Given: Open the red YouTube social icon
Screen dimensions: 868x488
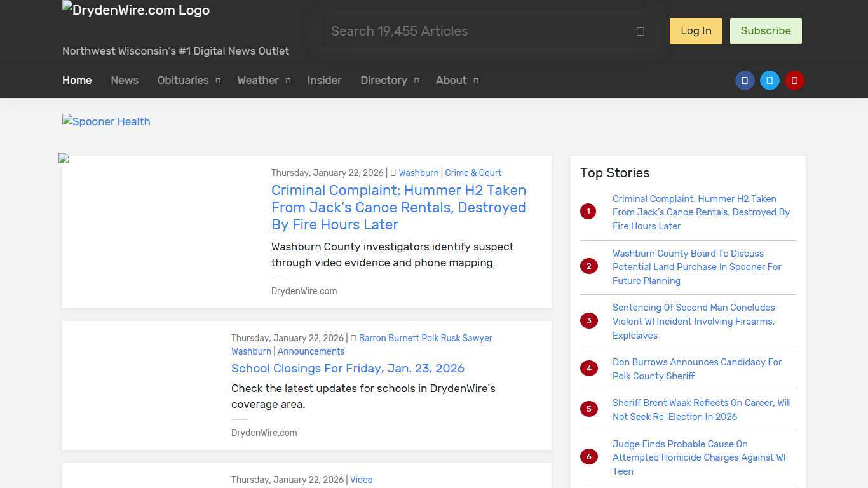Looking at the screenshot, I should (x=794, y=81).
